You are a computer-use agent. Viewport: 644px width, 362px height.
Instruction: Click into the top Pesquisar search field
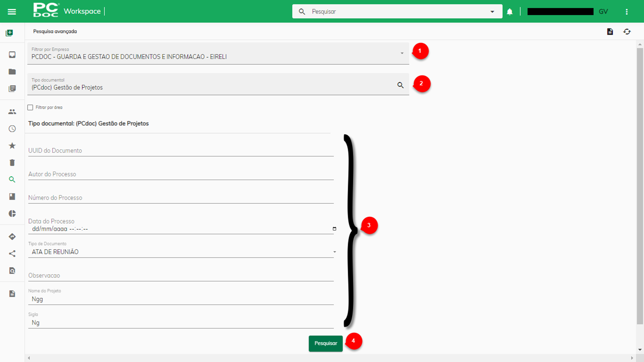(x=397, y=11)
